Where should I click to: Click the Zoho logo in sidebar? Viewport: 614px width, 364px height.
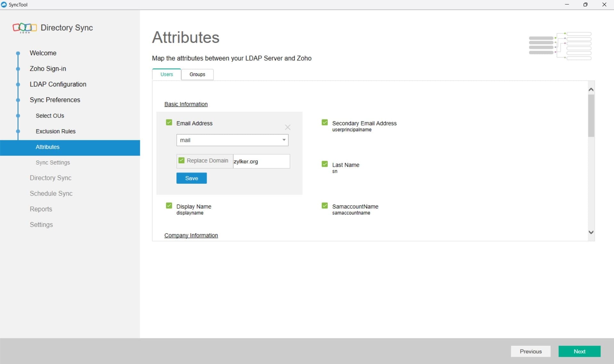pos(25,28)
